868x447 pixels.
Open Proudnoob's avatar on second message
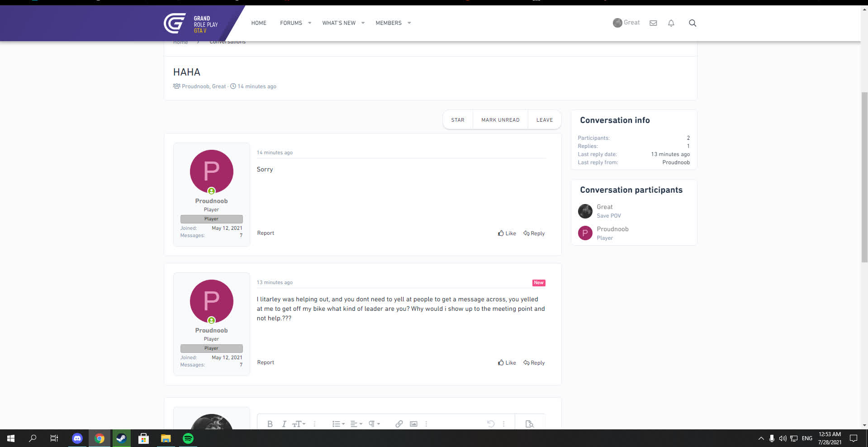tap(212, 301)
